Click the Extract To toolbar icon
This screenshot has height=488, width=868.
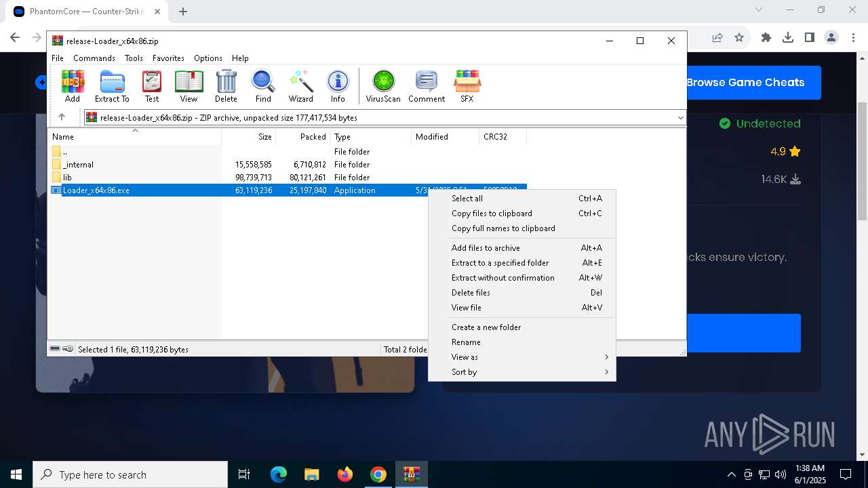112,86
